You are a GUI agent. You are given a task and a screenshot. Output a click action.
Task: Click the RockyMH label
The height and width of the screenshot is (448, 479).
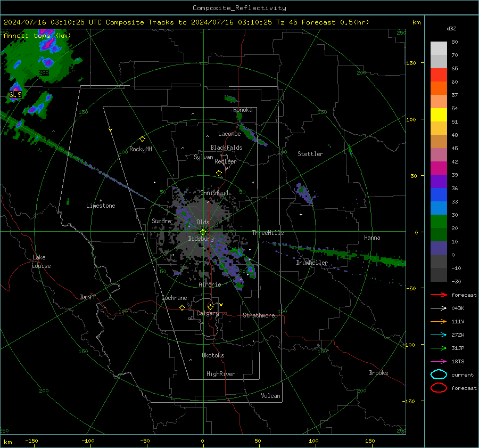[x=141, y=149]
